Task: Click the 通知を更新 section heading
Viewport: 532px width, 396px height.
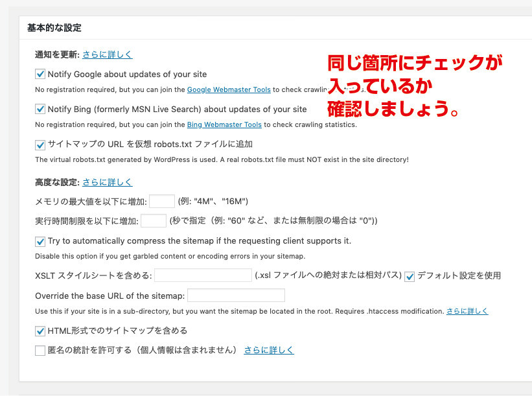Action: point(57,55)
